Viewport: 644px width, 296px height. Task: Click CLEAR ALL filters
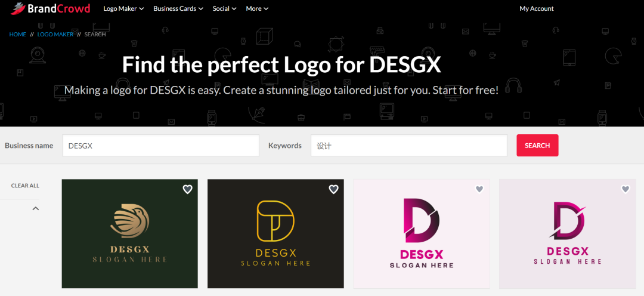pos(25,186)
